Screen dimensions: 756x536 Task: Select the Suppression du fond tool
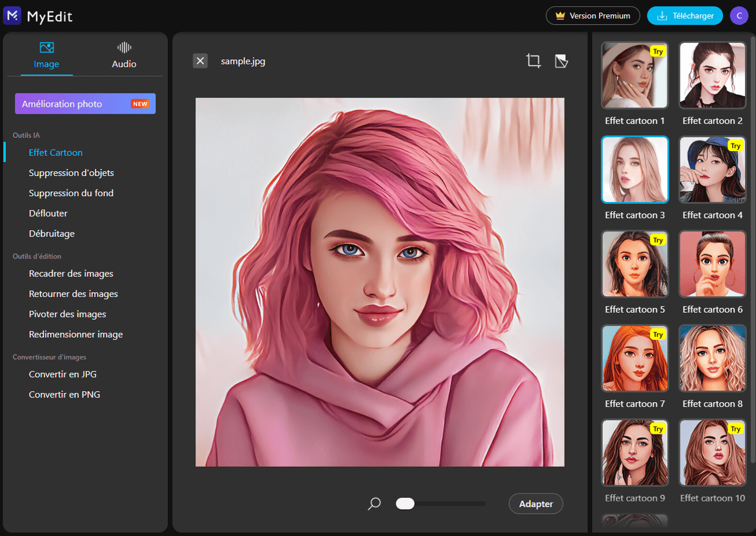point(71,193)
